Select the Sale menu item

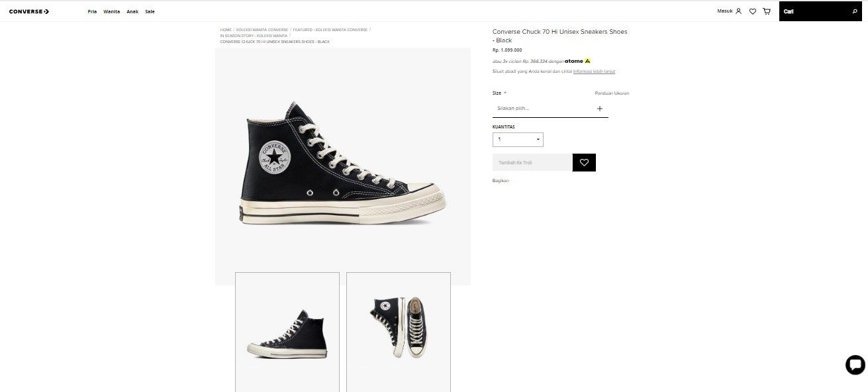tap(150, 11)
